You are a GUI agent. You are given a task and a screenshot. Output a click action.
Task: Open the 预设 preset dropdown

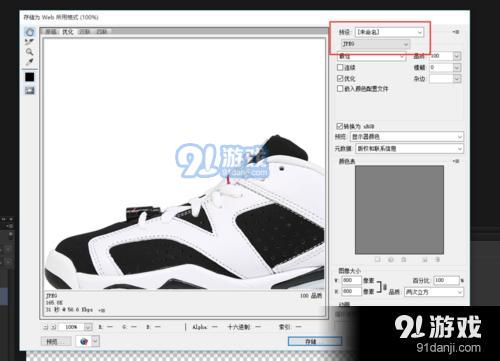point(389,32)
